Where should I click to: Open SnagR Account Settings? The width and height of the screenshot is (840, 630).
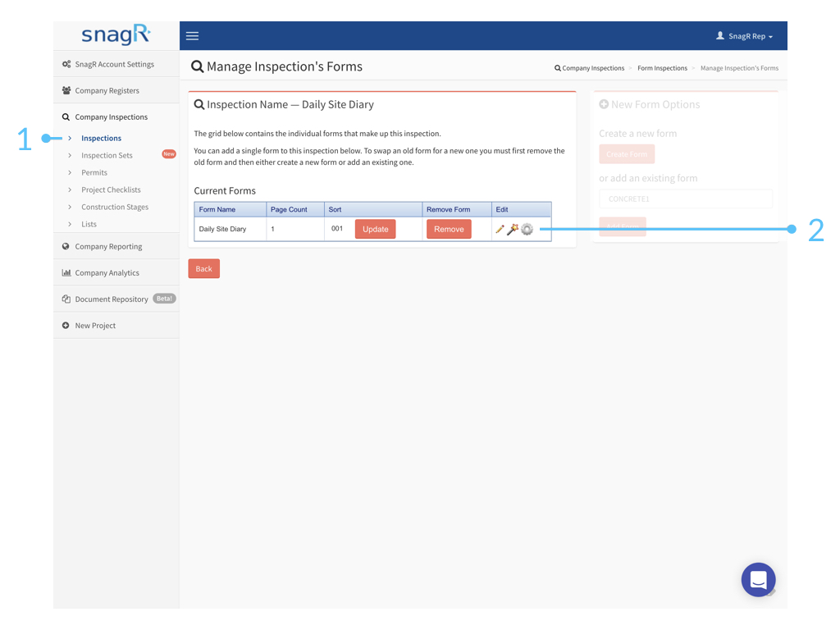tap(116, 64)
